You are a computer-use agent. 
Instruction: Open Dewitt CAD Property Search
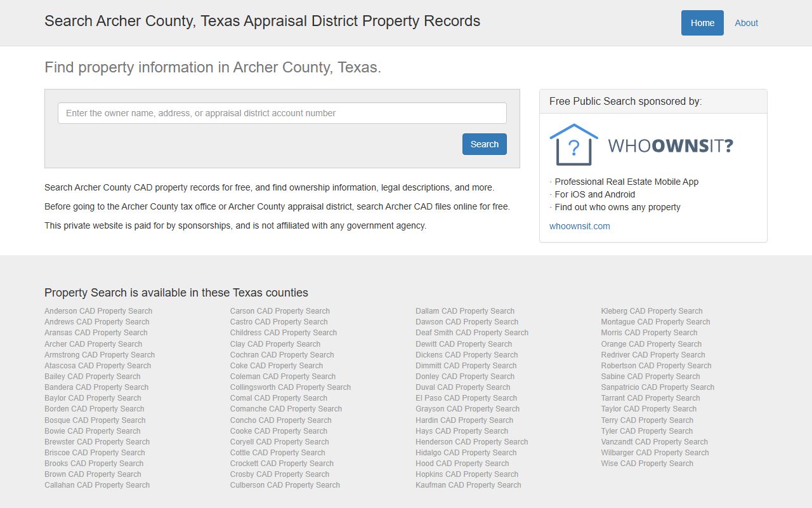click(464, 344)
